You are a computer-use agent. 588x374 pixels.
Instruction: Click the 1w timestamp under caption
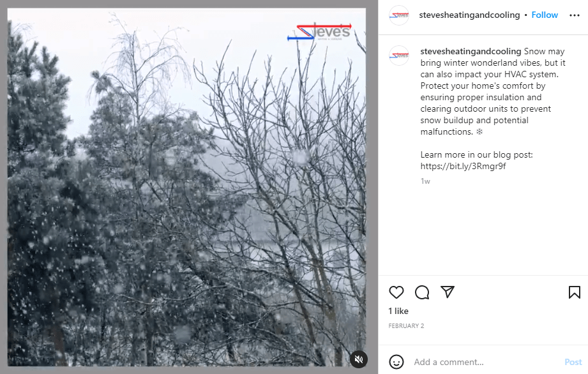425,181
